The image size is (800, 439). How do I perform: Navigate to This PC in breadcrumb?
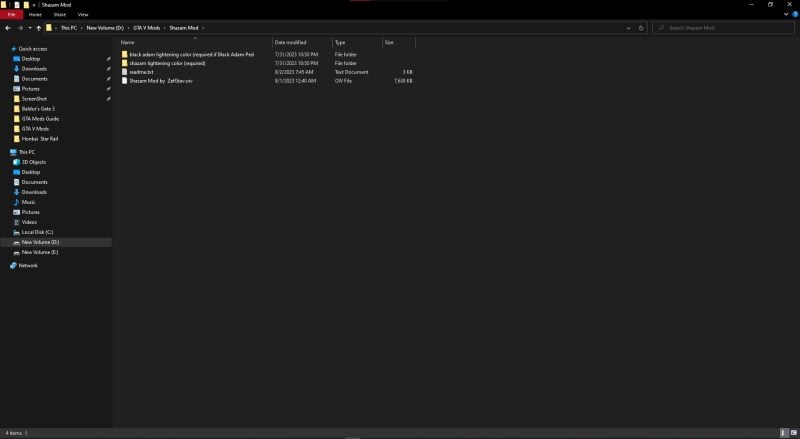(x=69, y=28)
